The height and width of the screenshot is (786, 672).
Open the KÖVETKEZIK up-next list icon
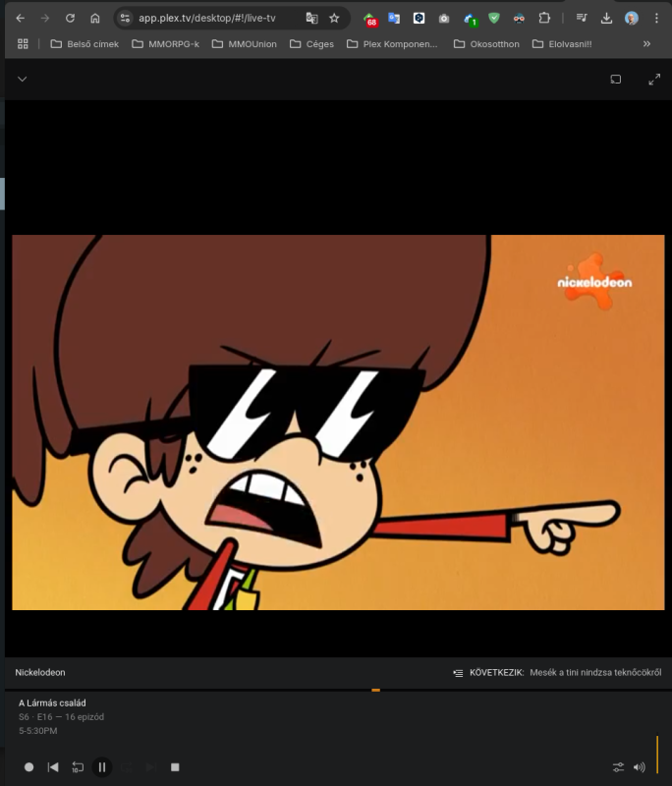coord(458,673)
